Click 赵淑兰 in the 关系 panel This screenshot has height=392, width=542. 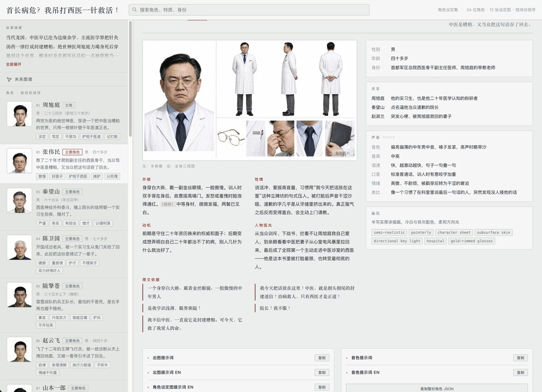click(378, 116)
